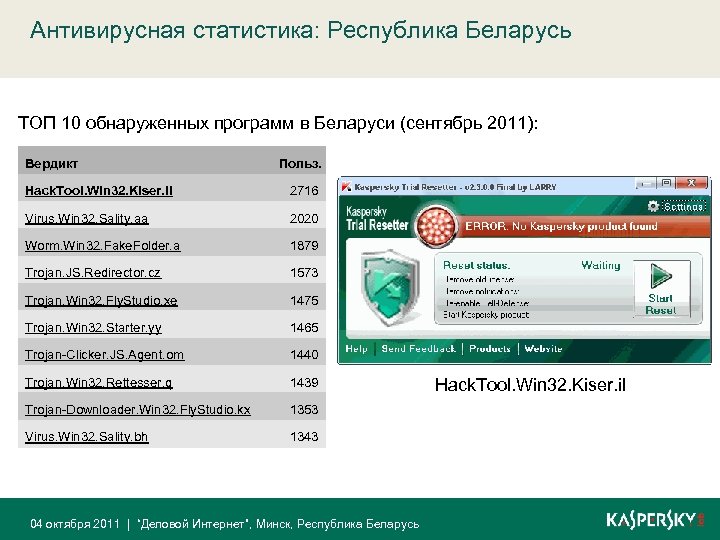Open the Trojan-Clicker.JS.Agent.om link
The height and width of the screenshot is (540, 720).
tap(104, 354)
